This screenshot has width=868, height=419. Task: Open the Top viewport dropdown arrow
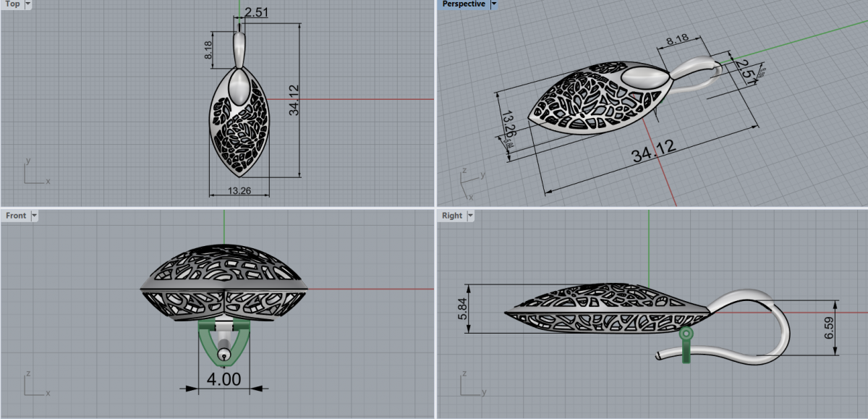27,4
